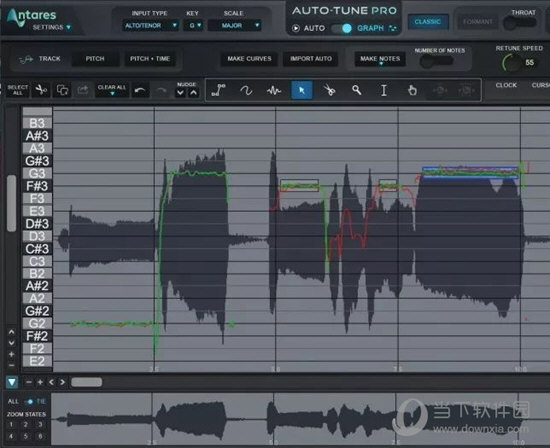This screenshot has width=550, height=448.
Task: Toggle Number of Notes switch
Action: point(436,62)
